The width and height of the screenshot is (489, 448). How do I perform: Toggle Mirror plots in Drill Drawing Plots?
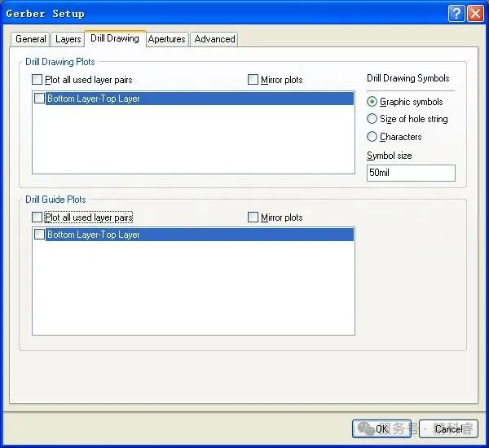pos(253,80)
